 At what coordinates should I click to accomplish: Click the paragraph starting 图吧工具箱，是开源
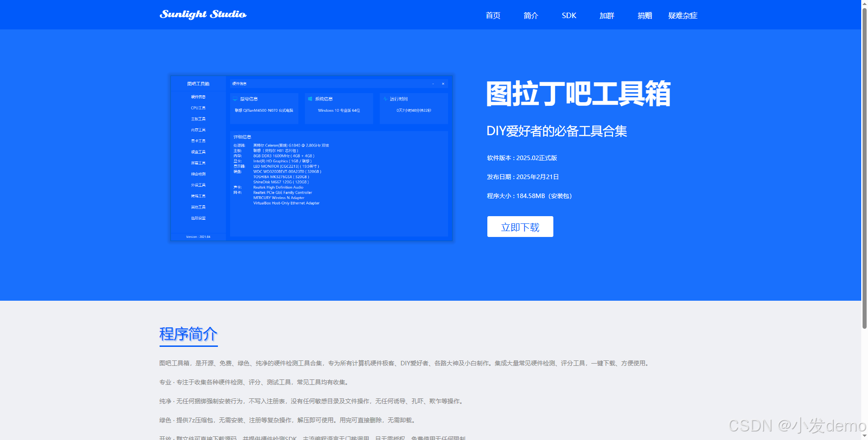click(405, 363)
